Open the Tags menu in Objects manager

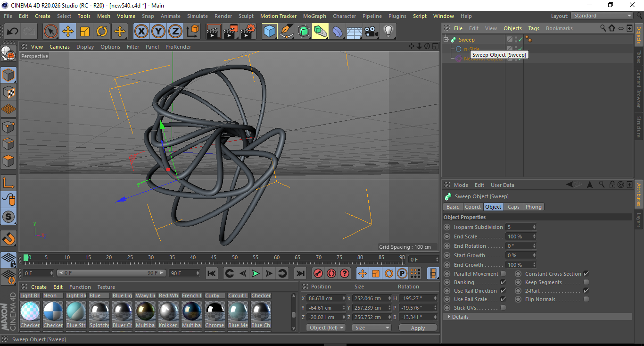click(533, 28)
